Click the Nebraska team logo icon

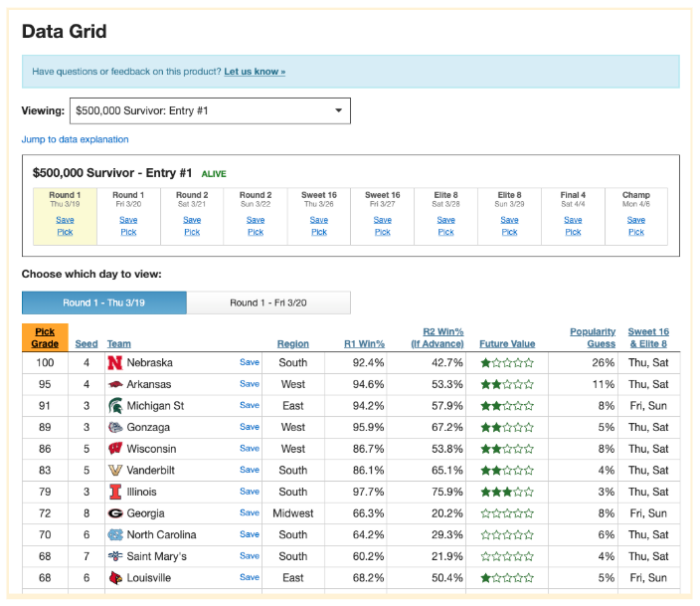click(115, 363)
